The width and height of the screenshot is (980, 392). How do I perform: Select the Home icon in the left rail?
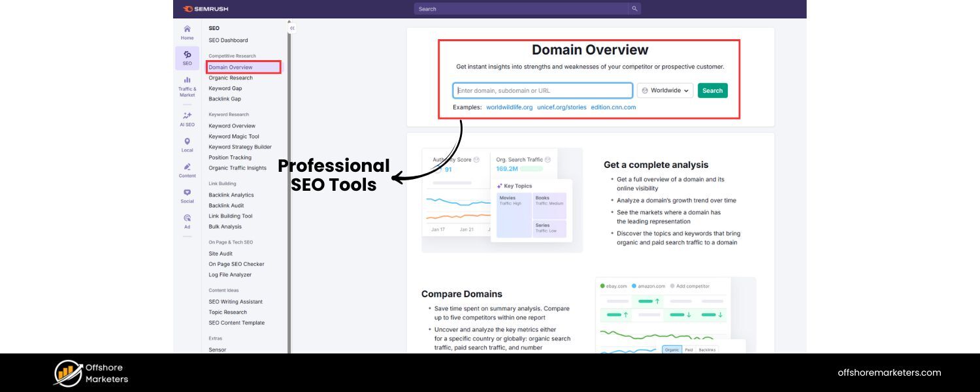click(187, 31)
